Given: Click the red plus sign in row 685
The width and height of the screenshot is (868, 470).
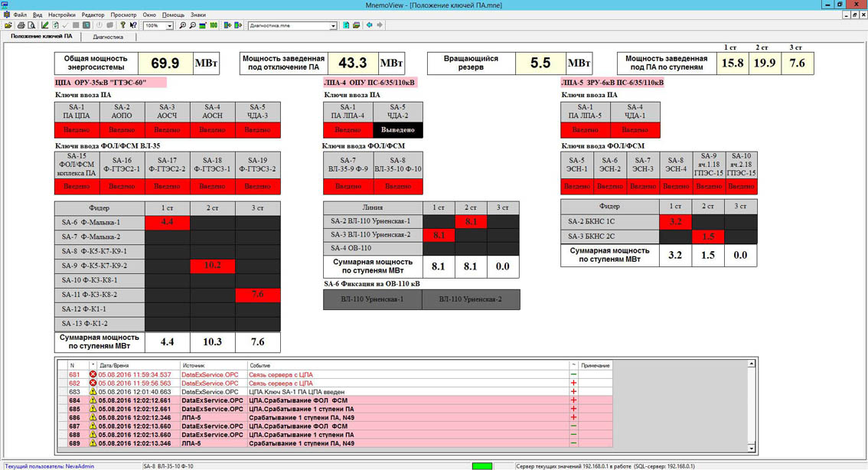Looking at the screenshot, I should (573, 409).
